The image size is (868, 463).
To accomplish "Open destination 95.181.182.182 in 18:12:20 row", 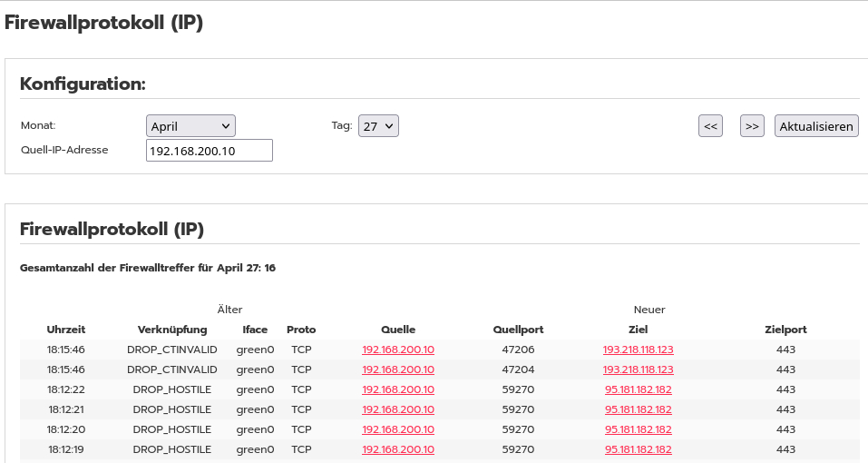I will [x=639, y=429].
